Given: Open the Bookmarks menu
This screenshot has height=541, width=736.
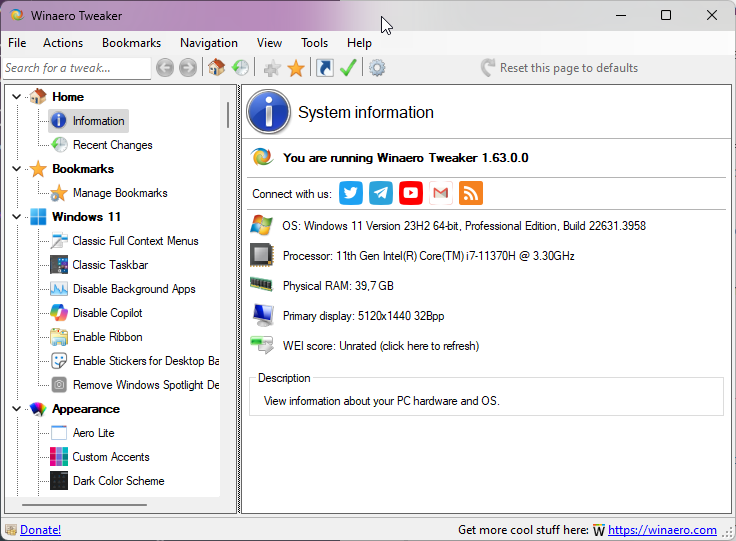Looking at the screenshot, I should point(131,43).
